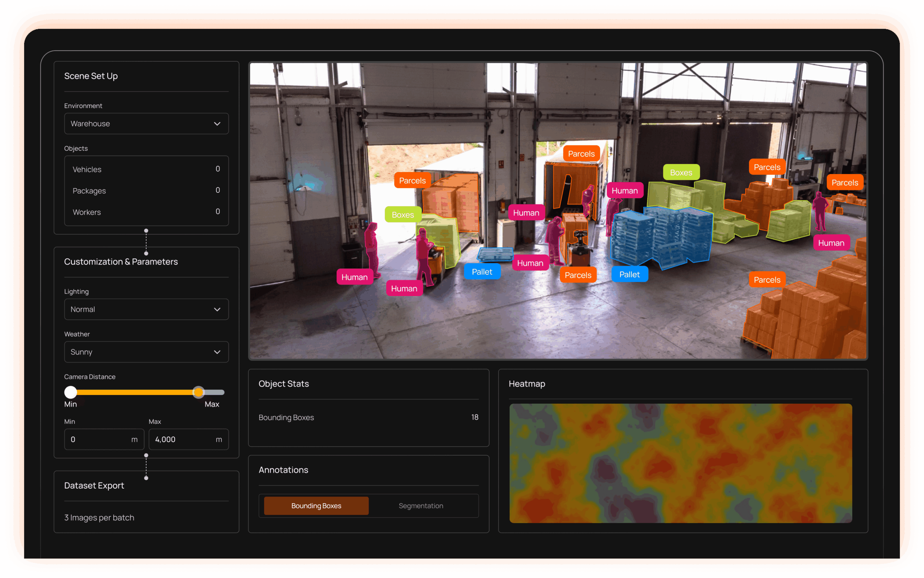924x578 pixels.
Task: Click the green Boxes label near the truck
Action: click(402, 215)
